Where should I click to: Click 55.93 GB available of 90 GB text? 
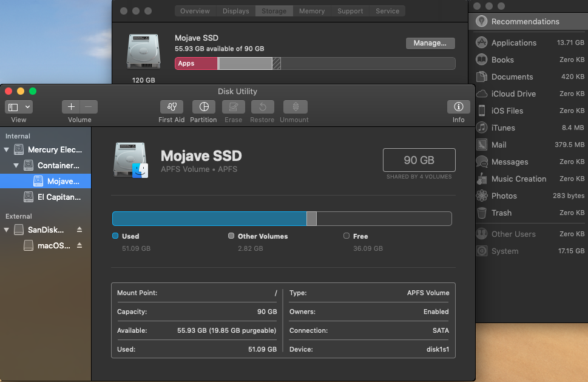tap(220, 49)
